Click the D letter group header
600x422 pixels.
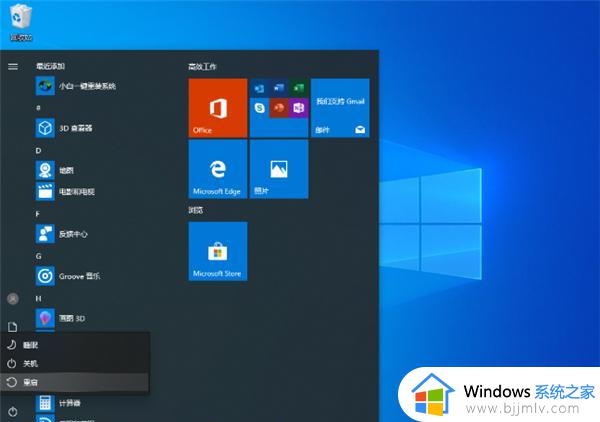click(38, 150)
